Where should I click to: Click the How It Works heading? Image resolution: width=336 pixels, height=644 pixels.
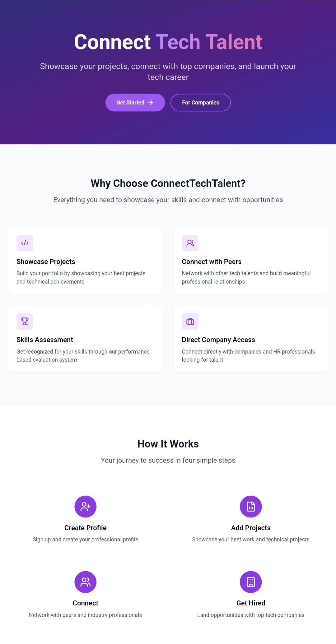tap(168, 444)
